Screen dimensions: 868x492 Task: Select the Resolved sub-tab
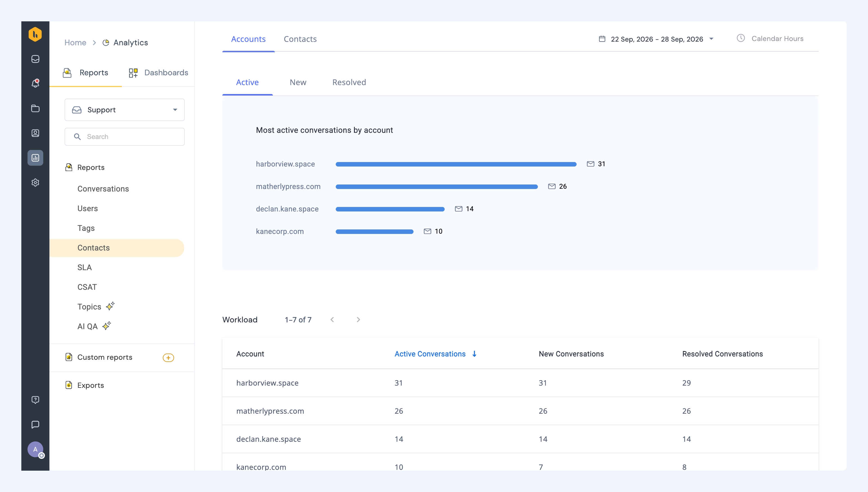(349, 82)
